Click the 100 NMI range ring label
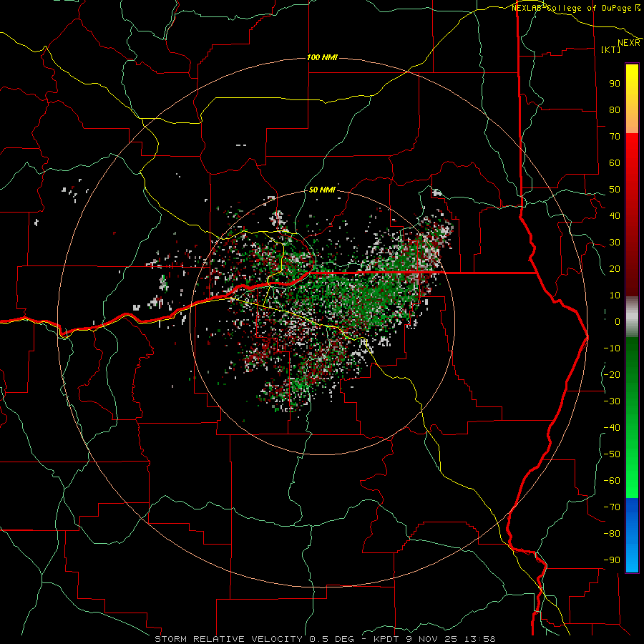The height and width of the screenshot is (644, 644). click(x=322, y=57)
